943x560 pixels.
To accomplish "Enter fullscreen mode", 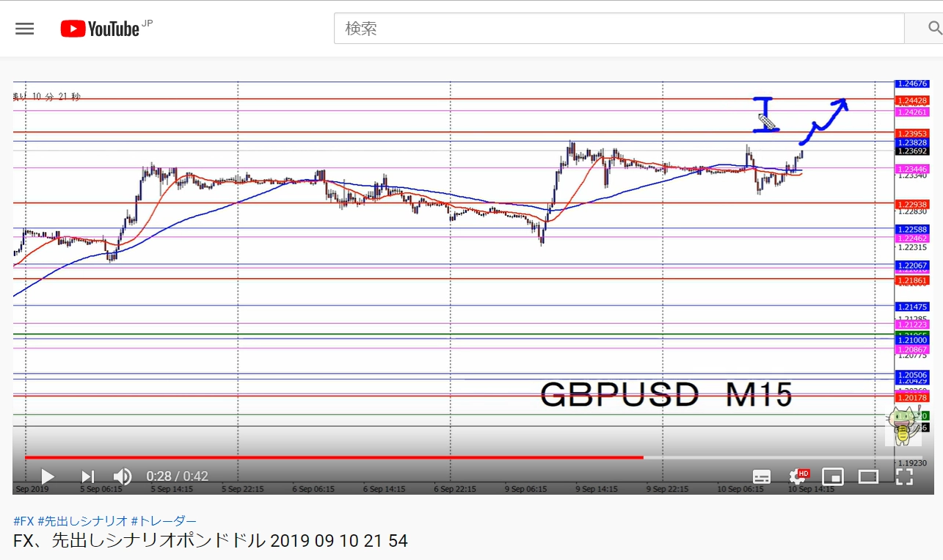I will coord(904,476).
